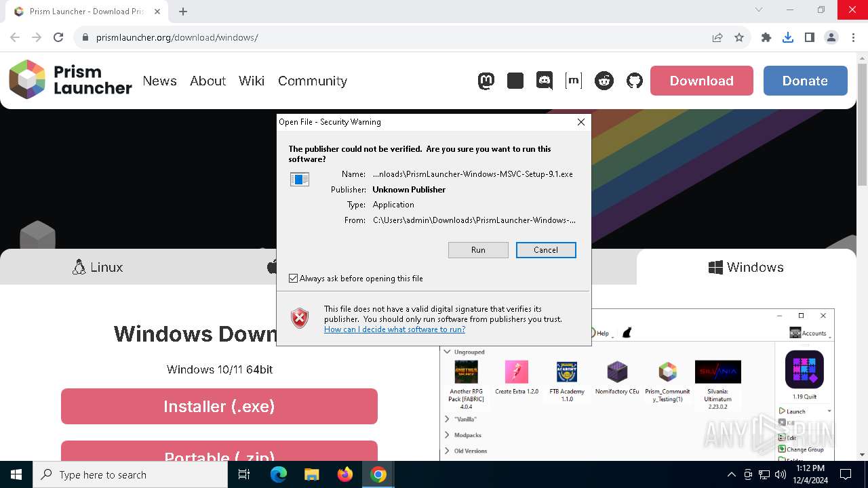Open the Chrome downloads icon
This screenshot has width=868, height=488.
point(788,37)
